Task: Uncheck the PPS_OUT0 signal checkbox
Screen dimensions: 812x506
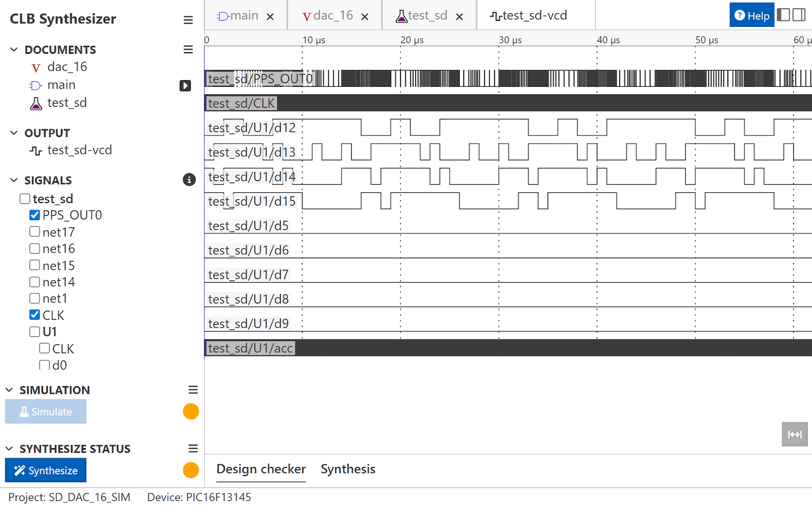Action: [35, 215]
